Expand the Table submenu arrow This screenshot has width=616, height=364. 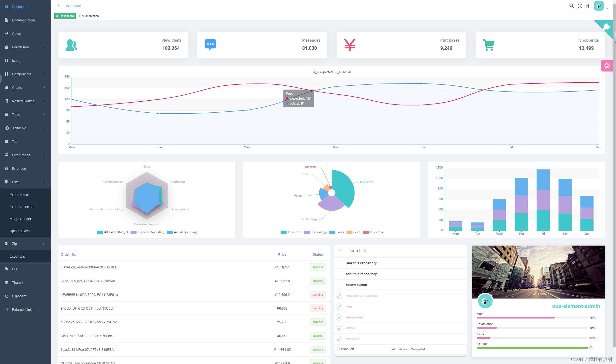click(x=44, y=114)
